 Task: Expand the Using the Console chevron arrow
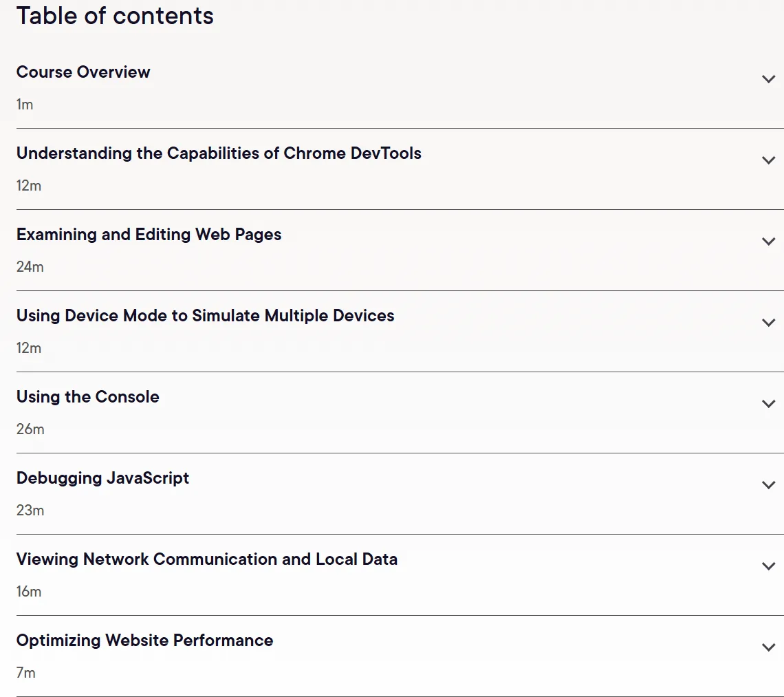click(768, 404)
